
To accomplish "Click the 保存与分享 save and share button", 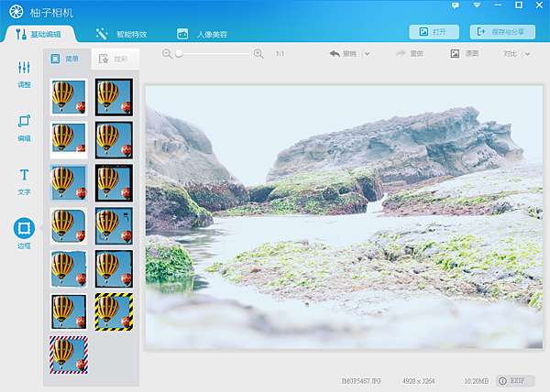I will [x=502, y=32].
